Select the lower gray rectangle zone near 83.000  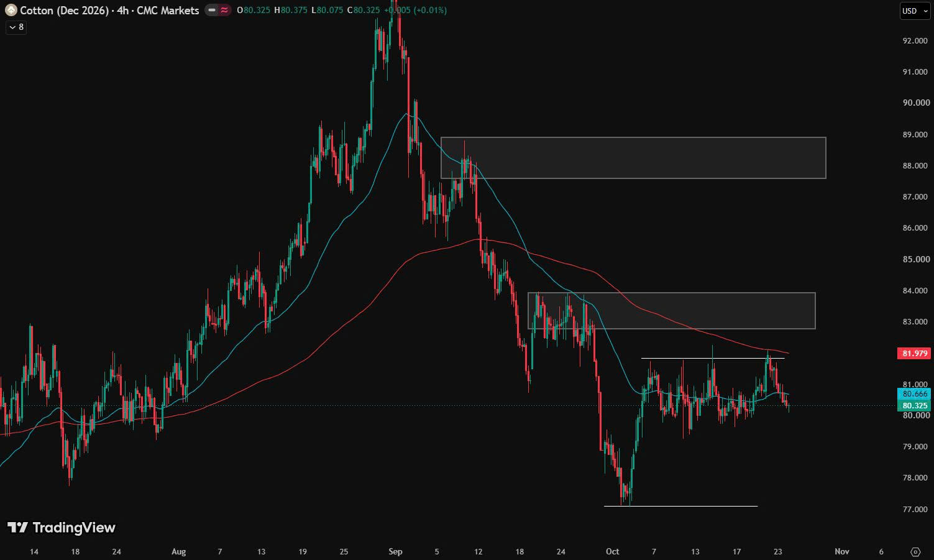(x=672, y=311)
